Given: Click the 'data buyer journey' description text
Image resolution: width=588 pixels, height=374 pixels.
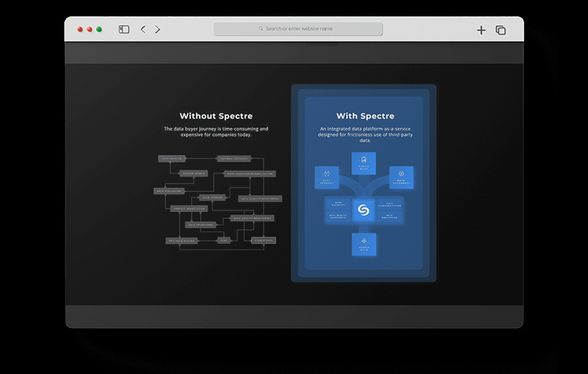Looking at the screenshot, I should click(x=216, y=132).
